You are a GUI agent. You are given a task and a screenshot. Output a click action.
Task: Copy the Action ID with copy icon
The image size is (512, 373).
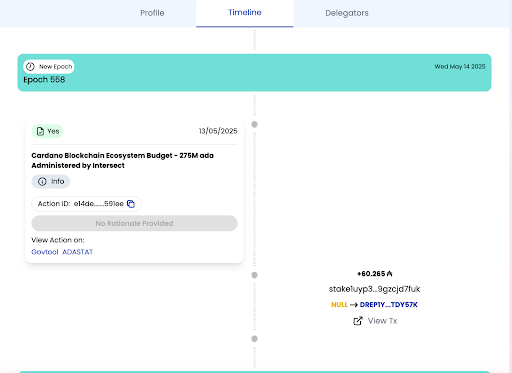pos(131,204)
